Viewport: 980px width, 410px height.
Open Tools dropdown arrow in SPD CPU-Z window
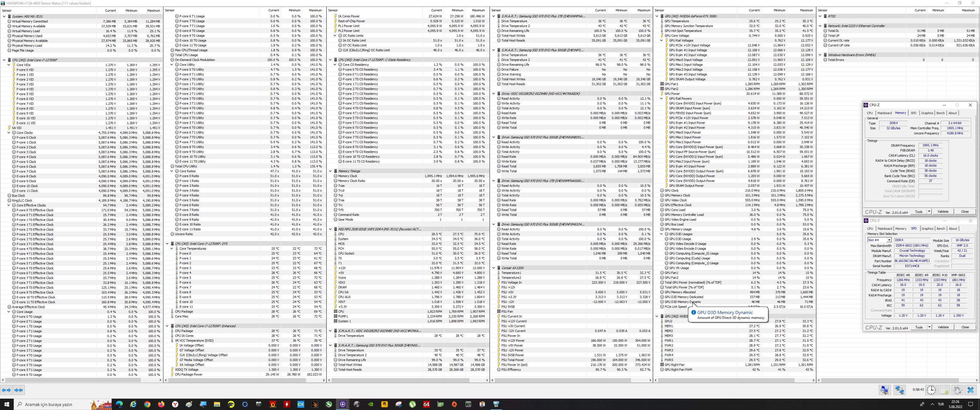point(929,327)
